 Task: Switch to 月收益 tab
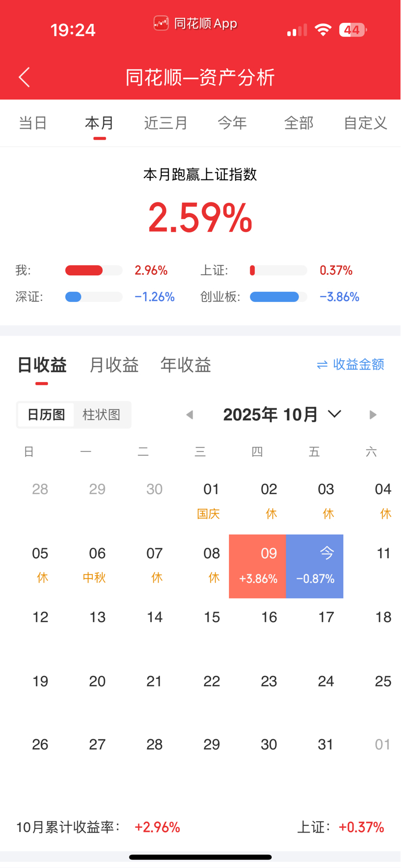pyautogui.click(x=114, y=365)
